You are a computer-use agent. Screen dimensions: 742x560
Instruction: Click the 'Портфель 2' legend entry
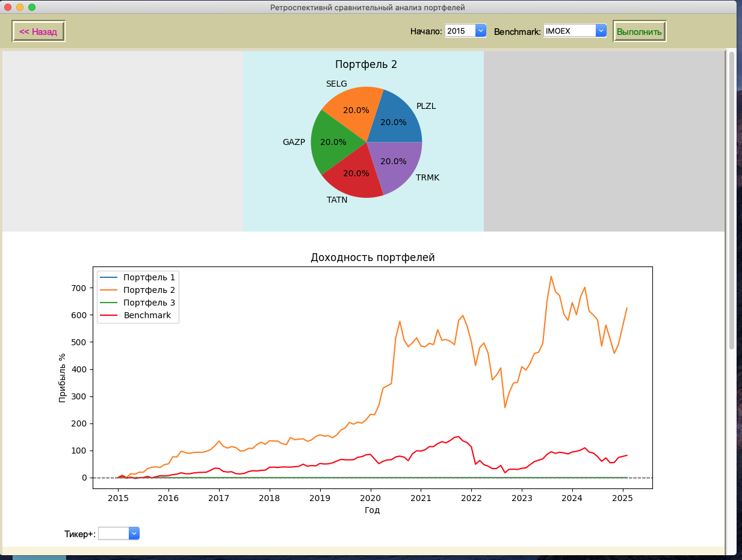tap(149, 290)
